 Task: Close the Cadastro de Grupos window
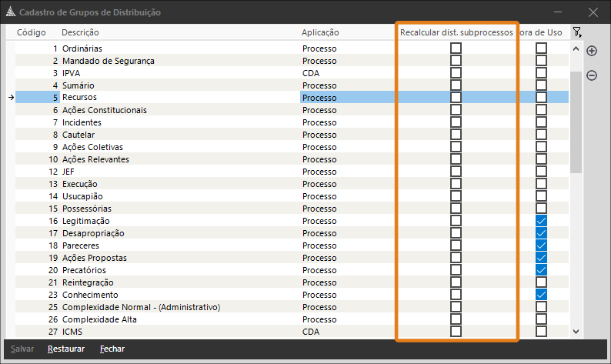[x=593, y=12]
